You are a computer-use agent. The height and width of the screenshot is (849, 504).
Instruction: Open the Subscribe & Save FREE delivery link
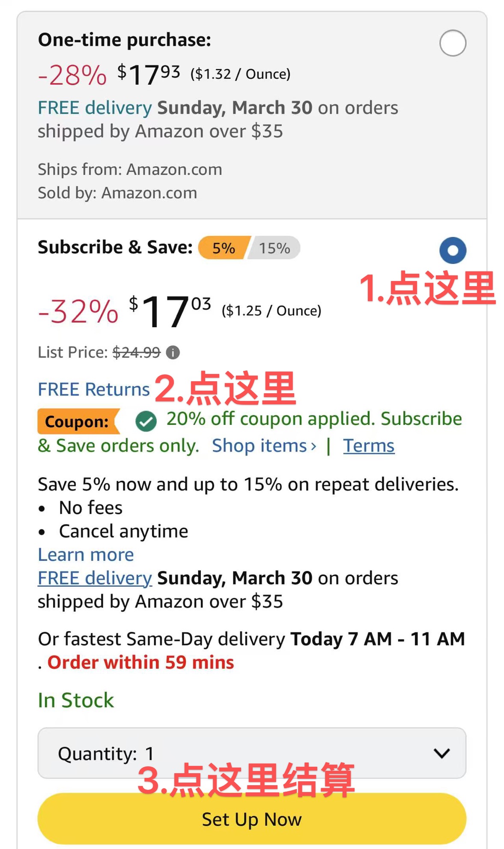95,578
